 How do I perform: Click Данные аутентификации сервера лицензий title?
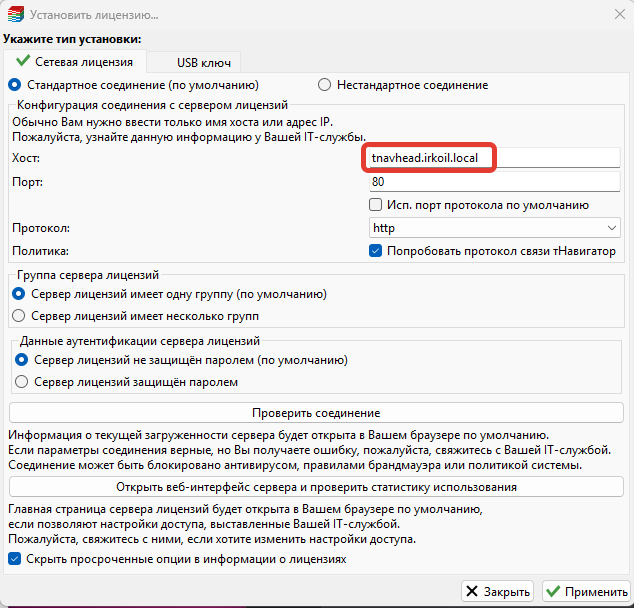140,341
